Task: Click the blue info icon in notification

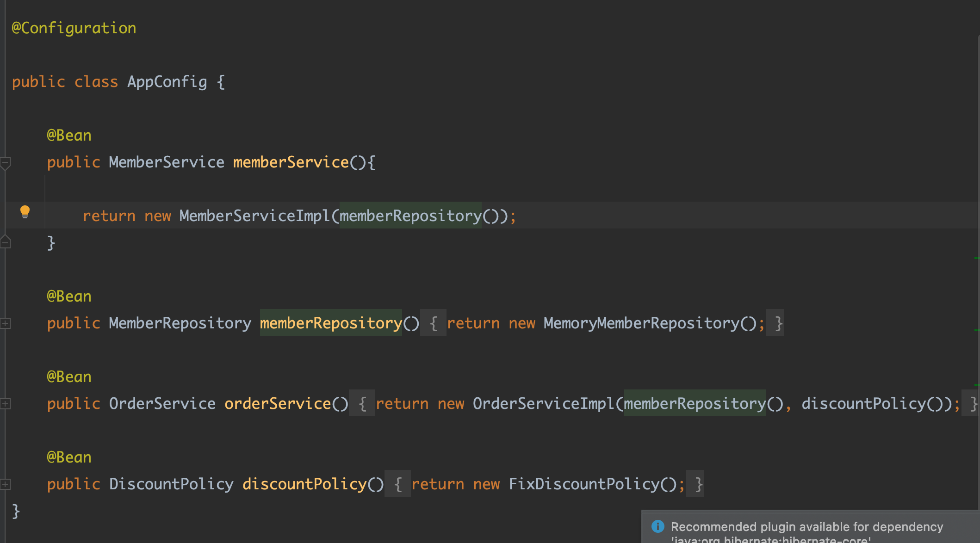Action: click(657, 526)
